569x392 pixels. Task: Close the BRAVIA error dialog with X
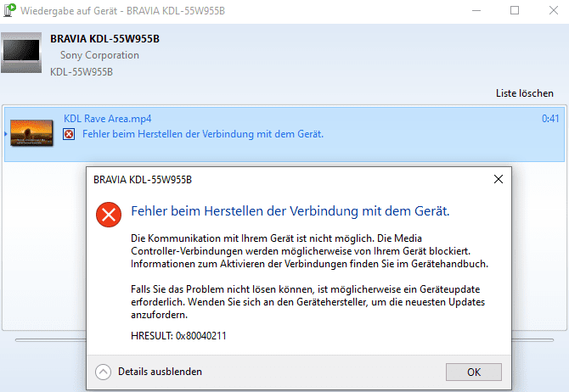click(x=499, y=179)
